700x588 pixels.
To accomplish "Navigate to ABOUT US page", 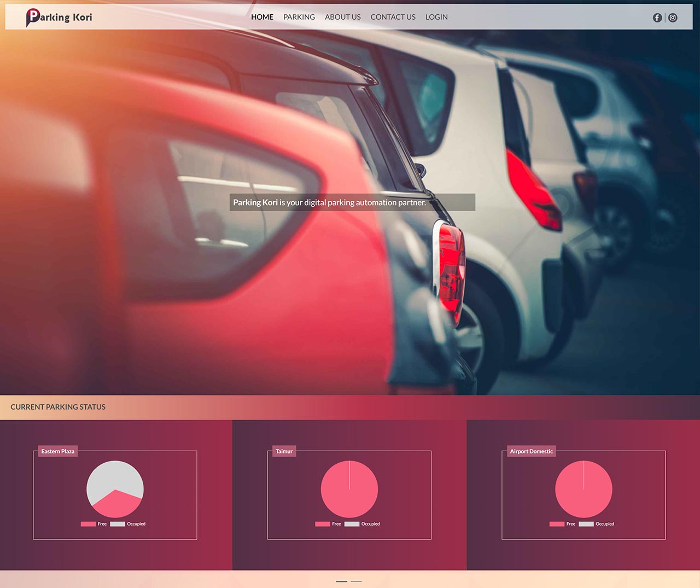I will click(342, 17).
